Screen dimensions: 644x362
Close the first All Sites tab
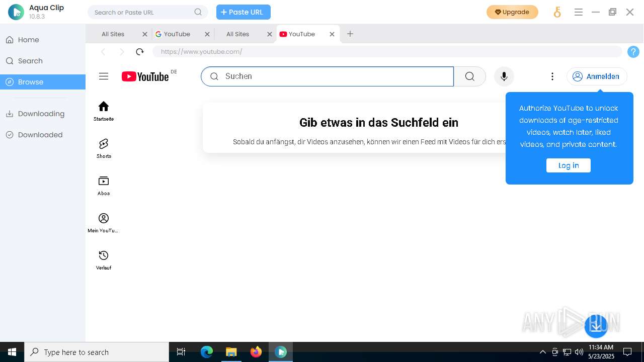[145, 34]
